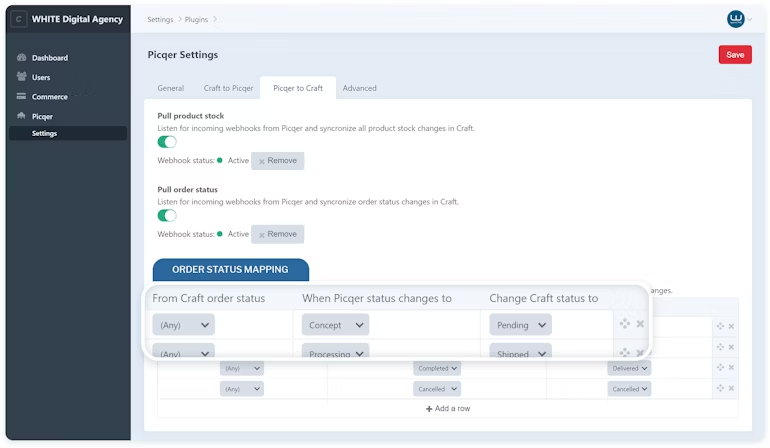Disable the Pull order status switch
Viewport: 770px width, 448px height.
pyautogui.click(x=167, y=215)
